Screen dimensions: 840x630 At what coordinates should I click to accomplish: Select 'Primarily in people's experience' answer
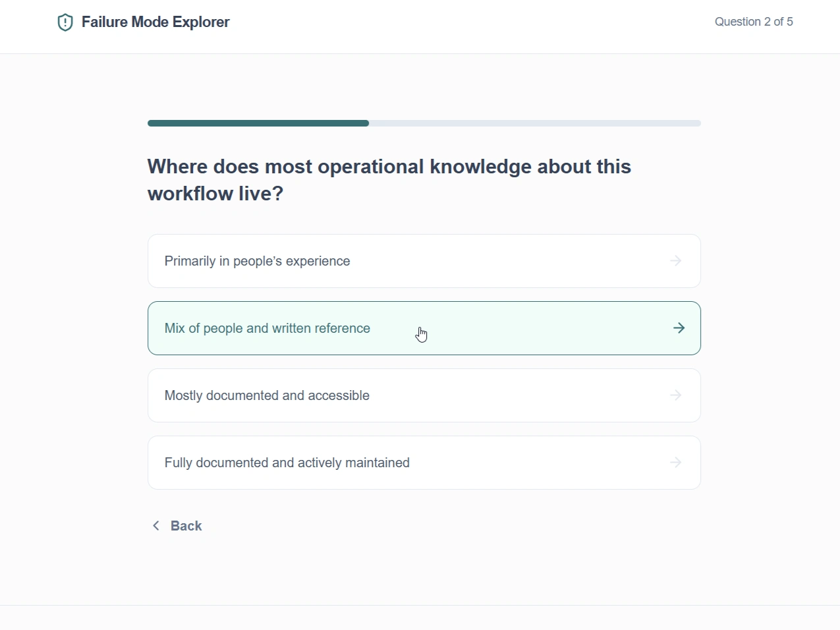click(258, 261)
